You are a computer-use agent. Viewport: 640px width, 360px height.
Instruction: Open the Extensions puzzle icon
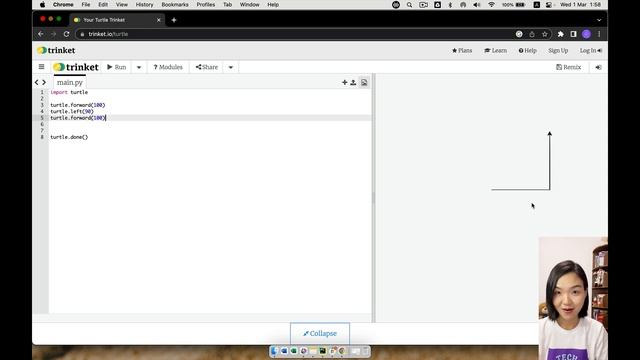(x=560, y=34)
